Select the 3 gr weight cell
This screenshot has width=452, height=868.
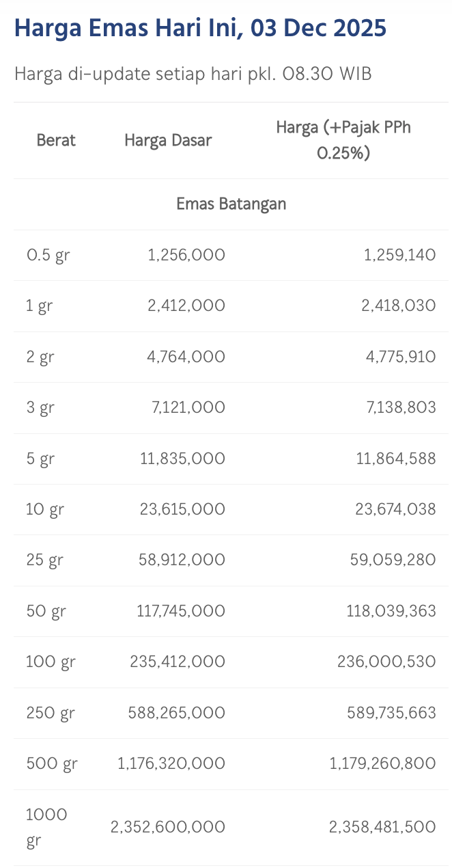pos(40,407)
